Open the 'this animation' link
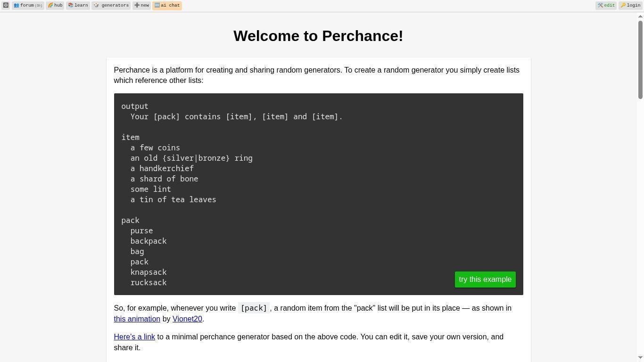This screenshot has width=644, height=362. (x=137, y=319)
